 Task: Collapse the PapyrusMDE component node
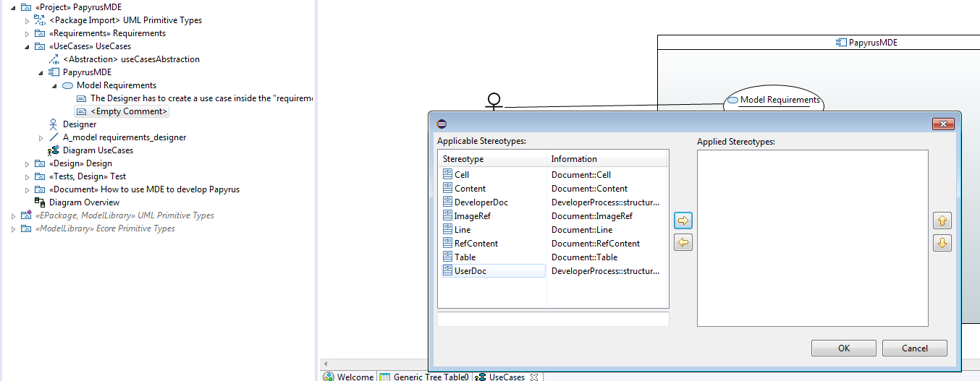tap(41, 72)
